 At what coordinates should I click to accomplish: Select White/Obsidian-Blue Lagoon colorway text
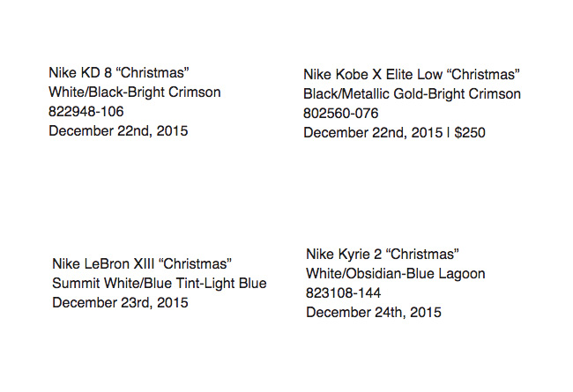[396, 273]
